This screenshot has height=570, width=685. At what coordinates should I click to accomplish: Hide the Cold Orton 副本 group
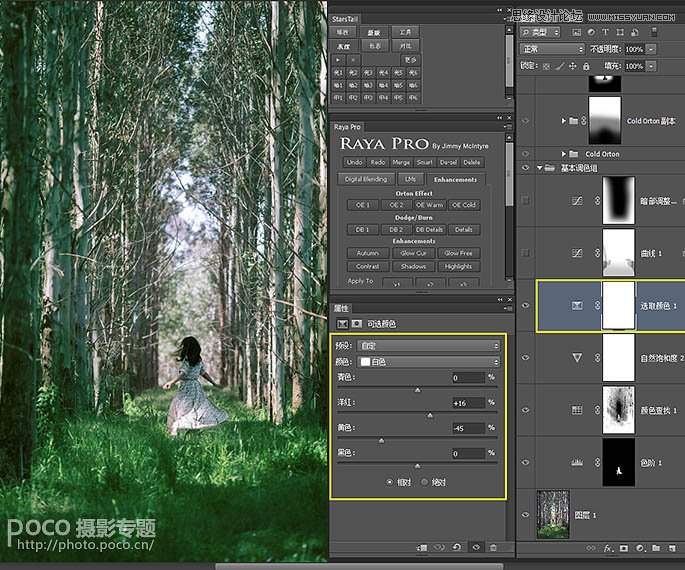click(526, 121)
